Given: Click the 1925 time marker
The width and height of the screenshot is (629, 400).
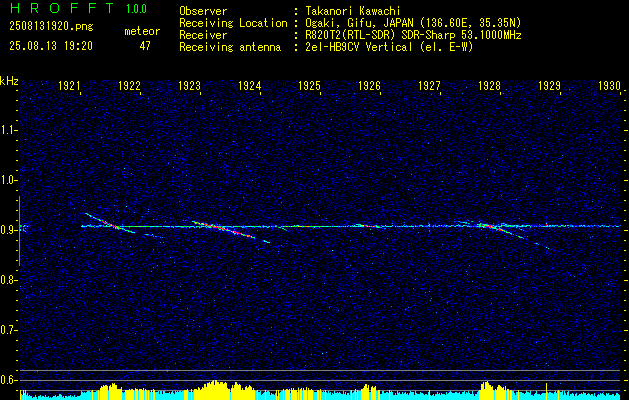Looking at the screenshot, I should pos(309,86).
